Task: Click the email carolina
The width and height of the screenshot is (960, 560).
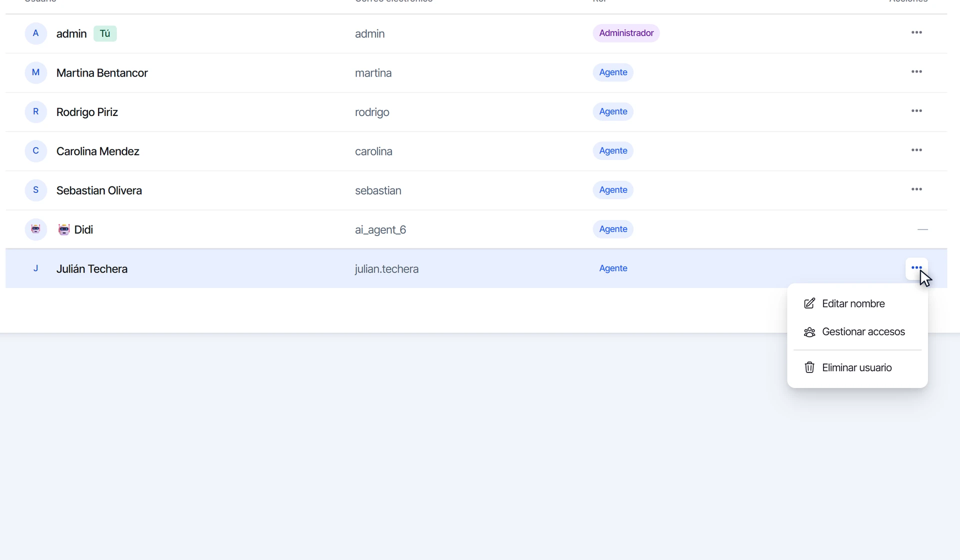Action: 373,151
